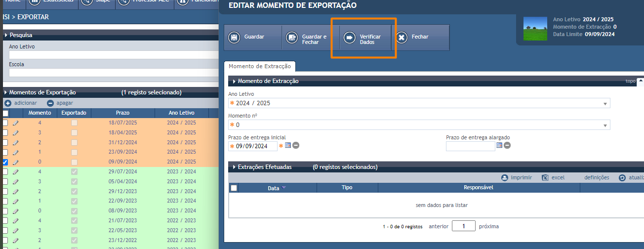Edit the 09/09/2024 row with pencil
The width and height of the screenshot is (644, 249).
pos(15,162)
